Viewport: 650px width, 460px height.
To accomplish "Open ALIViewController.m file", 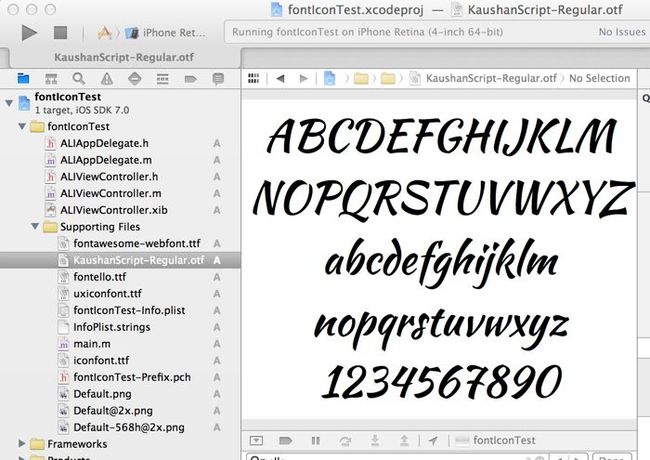I will (111, 193).
